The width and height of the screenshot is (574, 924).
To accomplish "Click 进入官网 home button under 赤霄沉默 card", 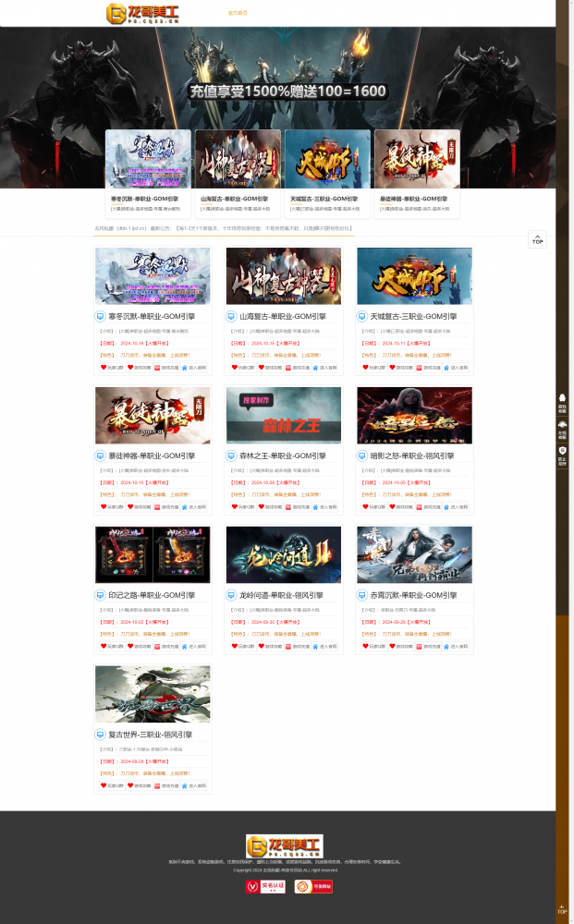I will point(456,647).
